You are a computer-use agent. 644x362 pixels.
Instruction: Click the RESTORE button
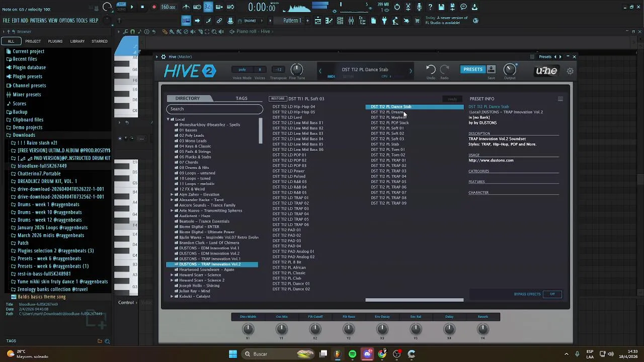[278, 99]
